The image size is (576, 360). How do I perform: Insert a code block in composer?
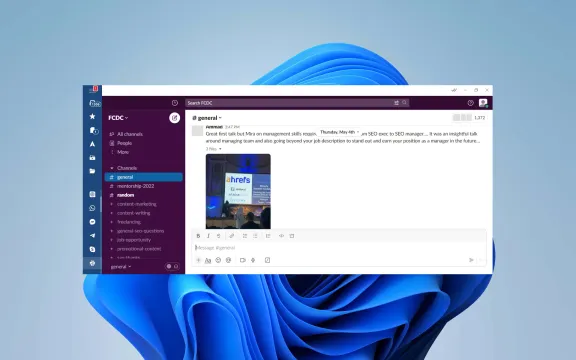click(292, 236)
